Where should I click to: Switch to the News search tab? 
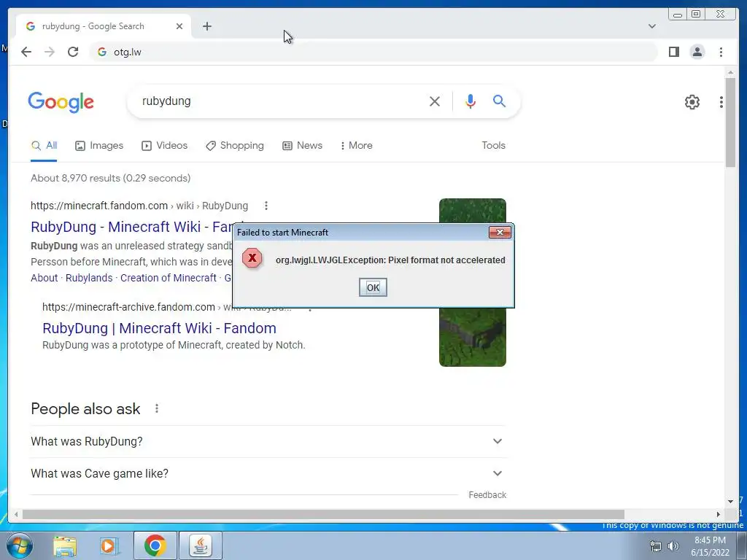(x=302, y=146)
